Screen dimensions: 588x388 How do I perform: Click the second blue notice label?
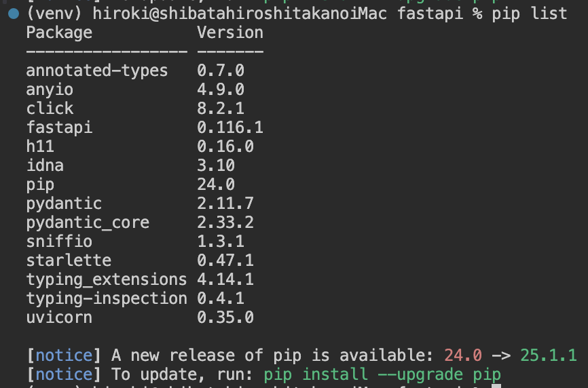coord(64,374)
